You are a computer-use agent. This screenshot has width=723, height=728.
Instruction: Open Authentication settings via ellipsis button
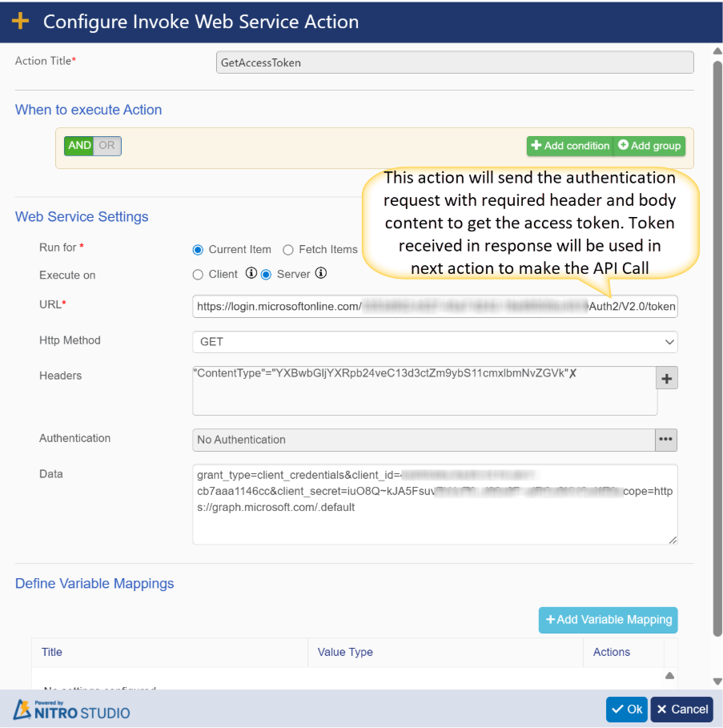(666, 440)
